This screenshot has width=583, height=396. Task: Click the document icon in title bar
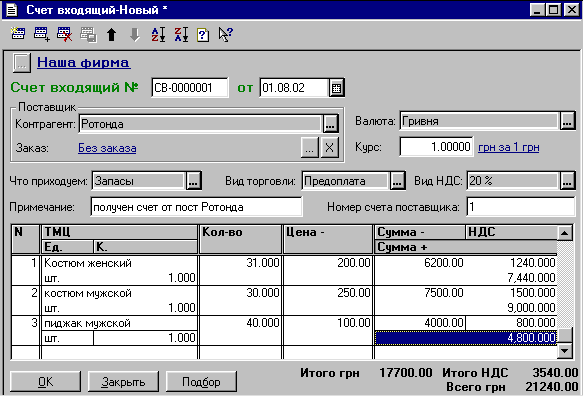(x=12, y=9)
